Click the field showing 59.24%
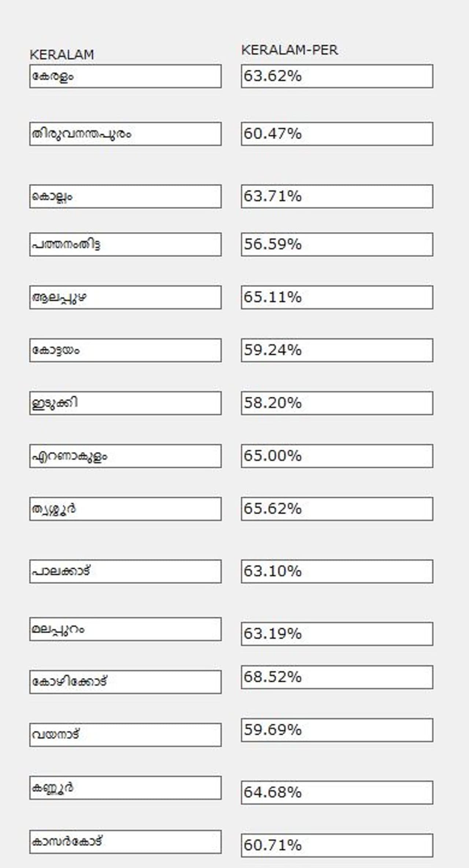The image size is (469, 868). point(337,350)
